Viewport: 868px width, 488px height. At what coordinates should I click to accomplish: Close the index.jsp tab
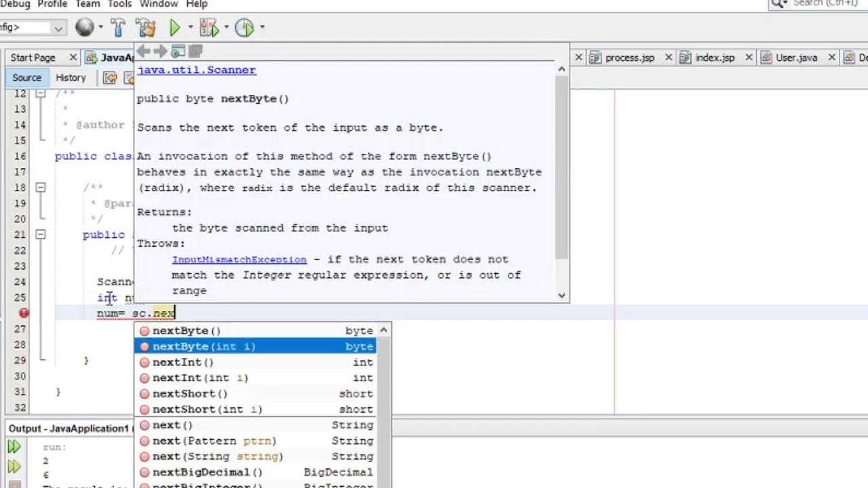click(749, 58)
